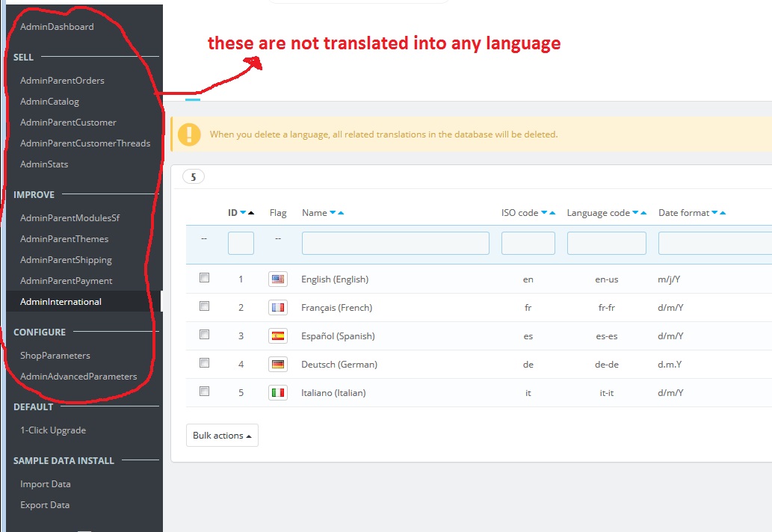Tick the checkbox for Italiano row

[x=204, y=392]
